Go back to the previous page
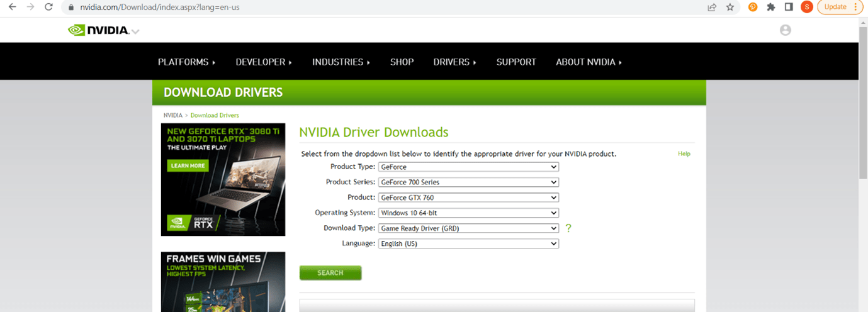 tap(12, 7)
